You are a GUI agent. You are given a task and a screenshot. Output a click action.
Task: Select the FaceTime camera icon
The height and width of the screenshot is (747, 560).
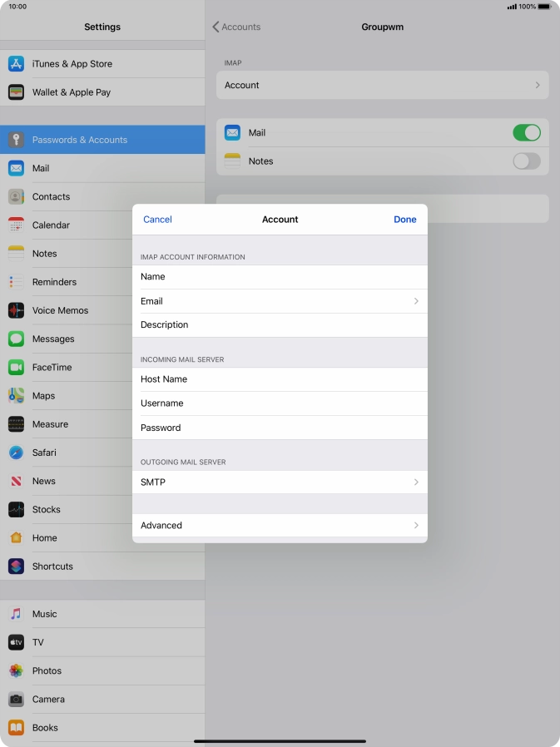coord(16,367)
